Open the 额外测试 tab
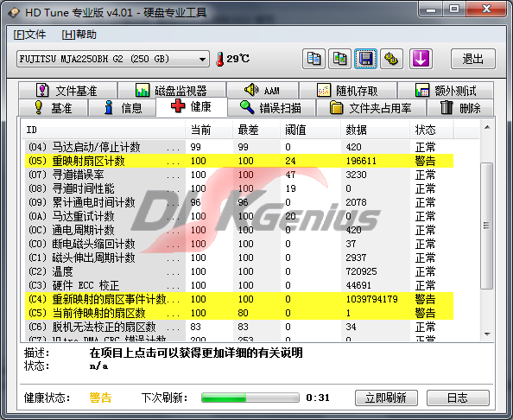513x420 pixels. point(446,90)
